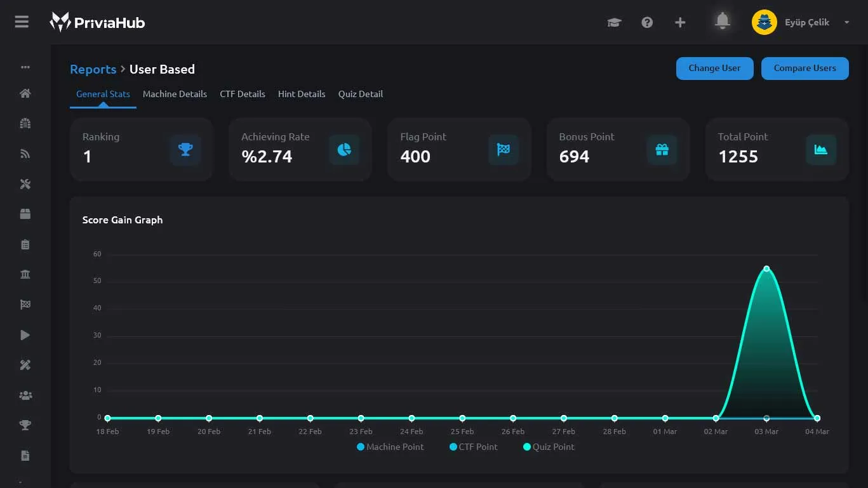Select the plus icon in top bar
The height and width of the screenshot is (488, 868).
[680, 22]
